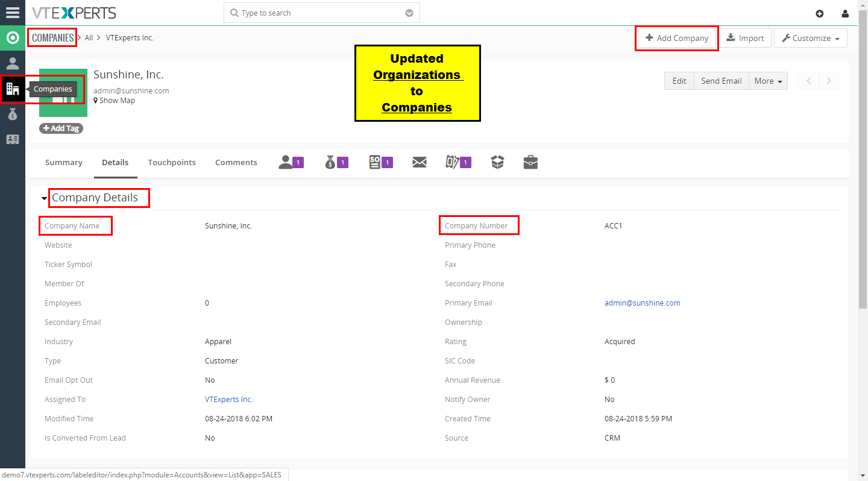
Task: Open the Contacts related tab icon
Action: click(291, 162)
